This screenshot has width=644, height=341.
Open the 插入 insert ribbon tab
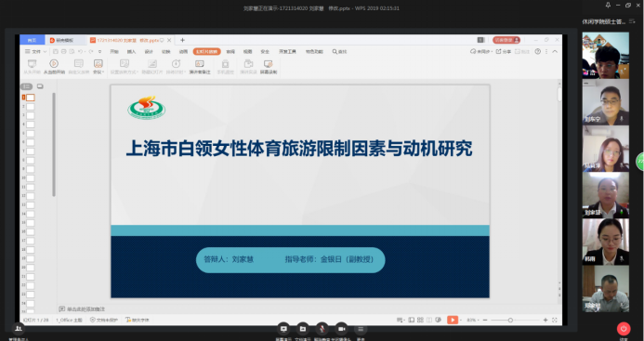coord(131,52)
